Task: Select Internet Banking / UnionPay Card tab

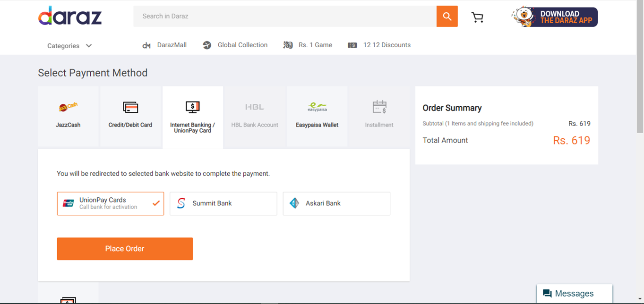Action: [193, 118]
